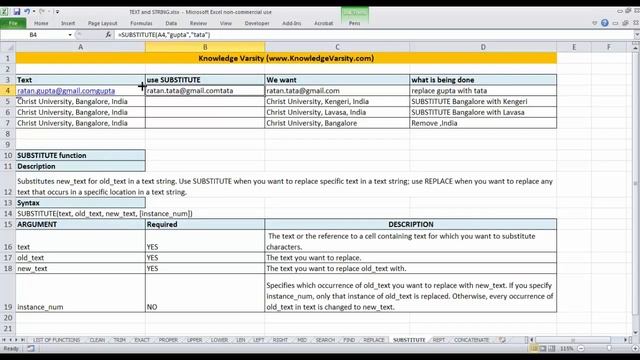
Task: Click cell 'Remove ,India'
Action: tap(483, 123)
